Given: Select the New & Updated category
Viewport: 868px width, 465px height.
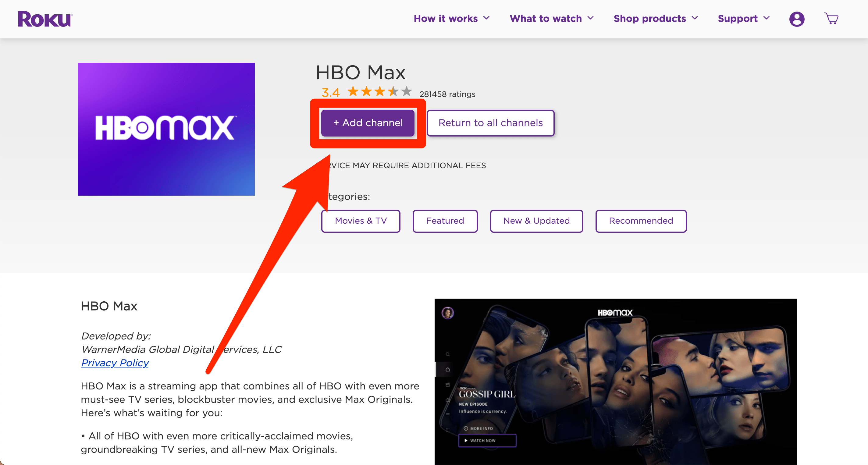Looking at the screenshot, I should 536,221.
